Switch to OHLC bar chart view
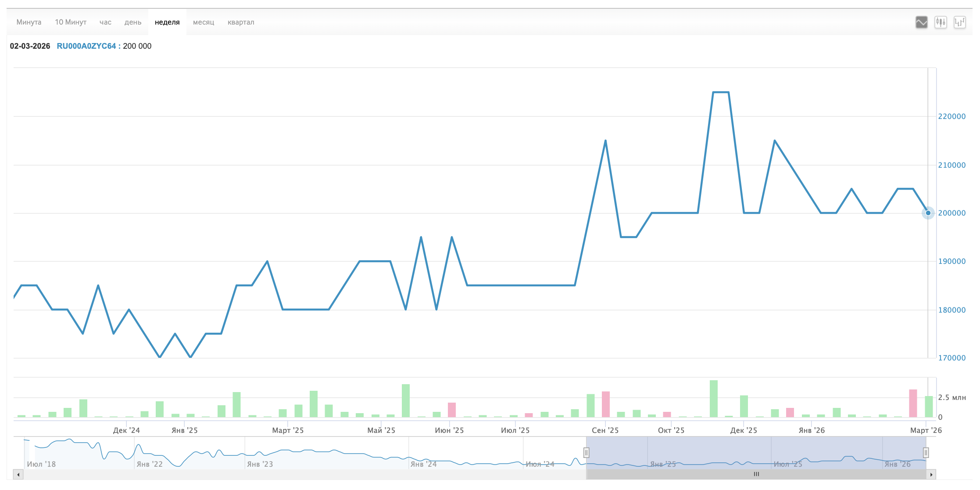Image resolution: width=980 pixels, height=490 pixels. click(x=960, y=22)
